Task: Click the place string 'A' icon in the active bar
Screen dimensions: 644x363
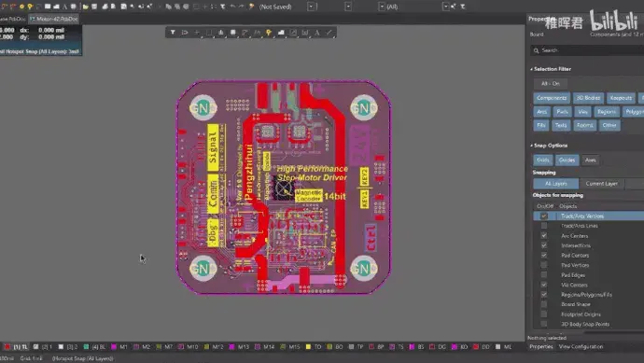Action: tap(317, 32)
